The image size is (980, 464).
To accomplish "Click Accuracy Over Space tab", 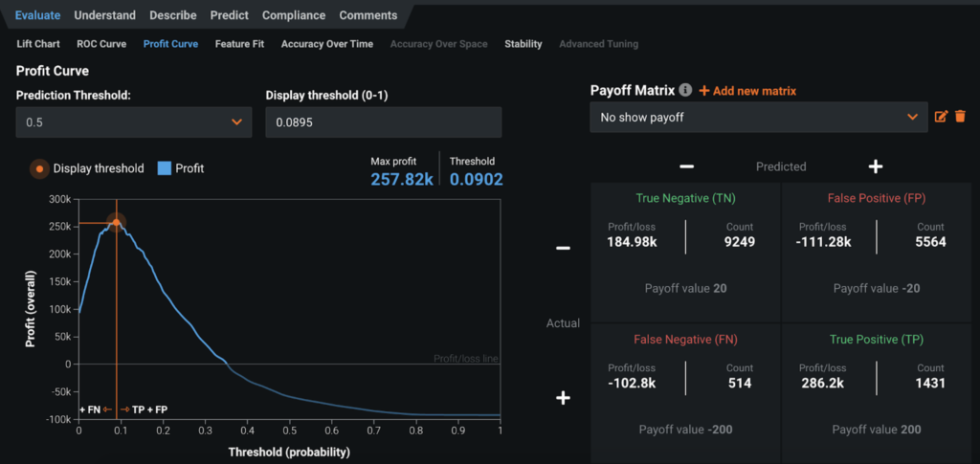I will (438, 44).
